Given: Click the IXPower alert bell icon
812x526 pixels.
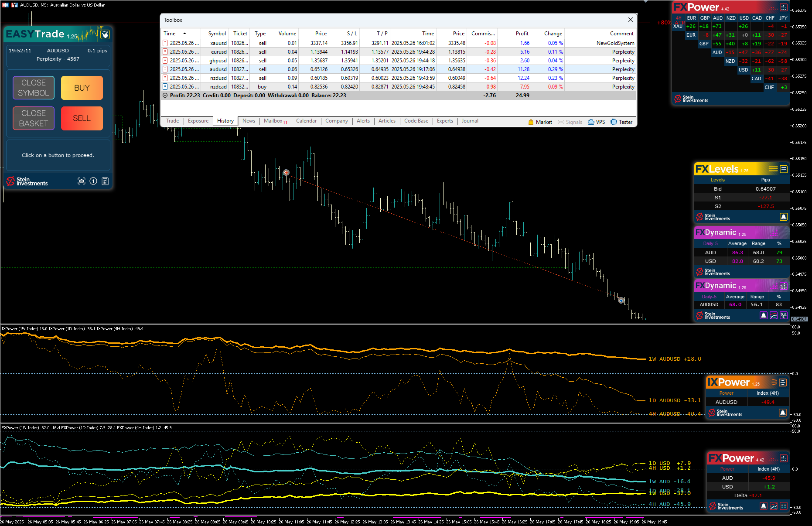Looking at the screenshot, I should click(783, 413).
